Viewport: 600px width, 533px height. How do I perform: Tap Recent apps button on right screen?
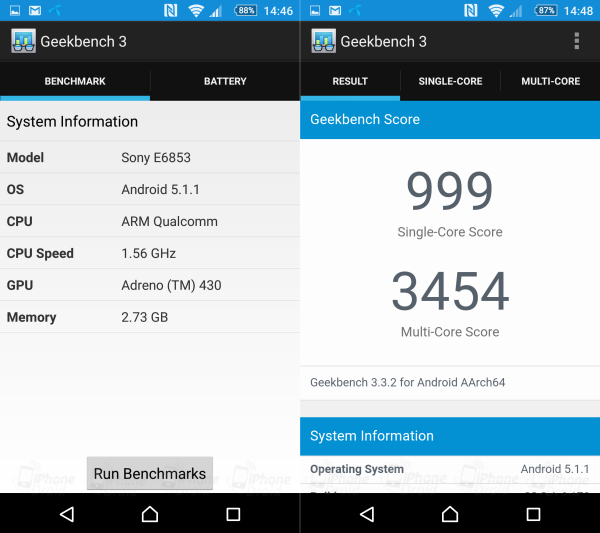click(x=533, y=514)
